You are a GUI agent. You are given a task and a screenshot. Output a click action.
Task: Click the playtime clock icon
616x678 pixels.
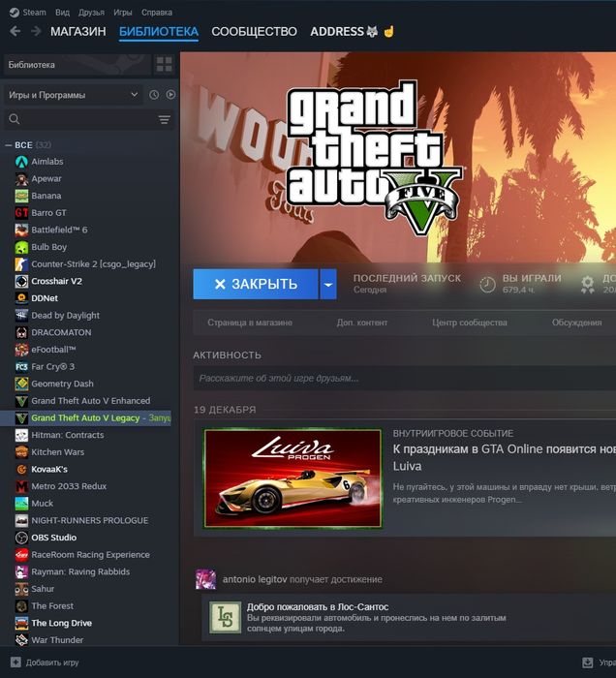(487, 285)
